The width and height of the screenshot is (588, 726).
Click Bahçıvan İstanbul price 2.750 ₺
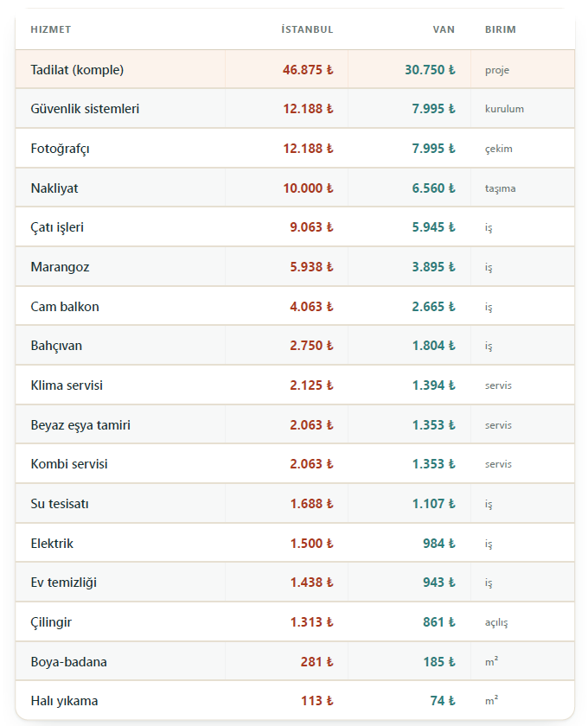[x=311, y=346]
